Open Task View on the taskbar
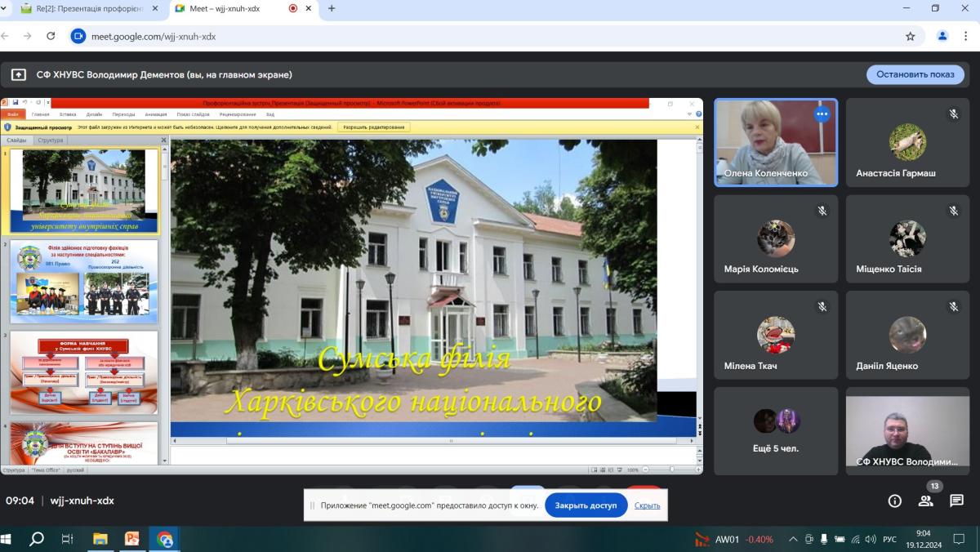Viewport: 980px width, 552px height. (x=68, y=539)
